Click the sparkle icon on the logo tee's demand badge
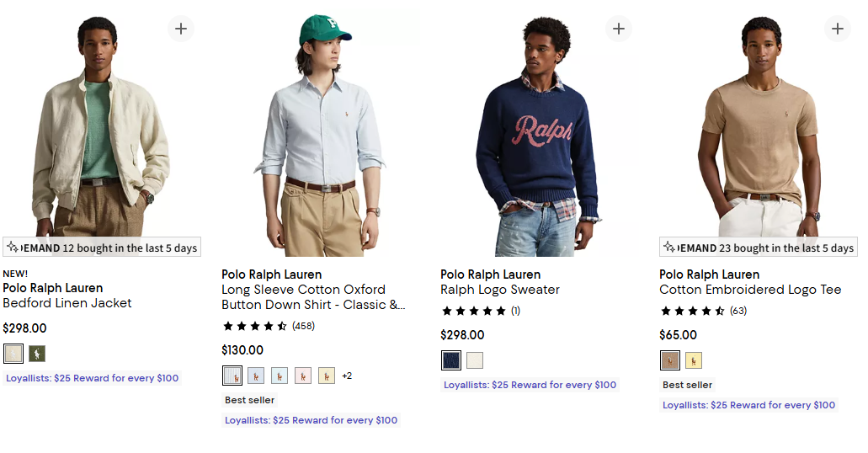Image resolution: width=868 pixels, height=453 pixels. click(668, 248)
